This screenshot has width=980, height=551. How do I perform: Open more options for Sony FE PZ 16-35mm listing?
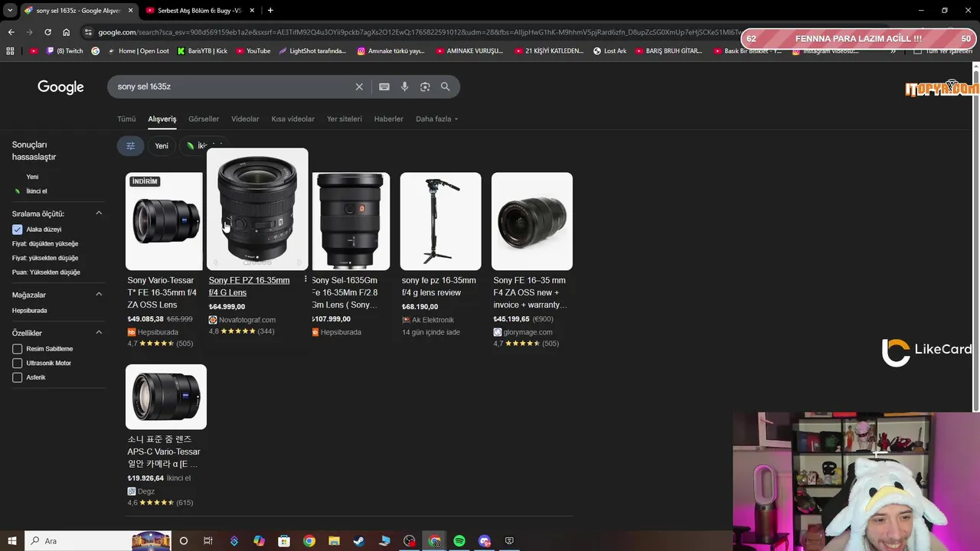[x=305, y=279]
